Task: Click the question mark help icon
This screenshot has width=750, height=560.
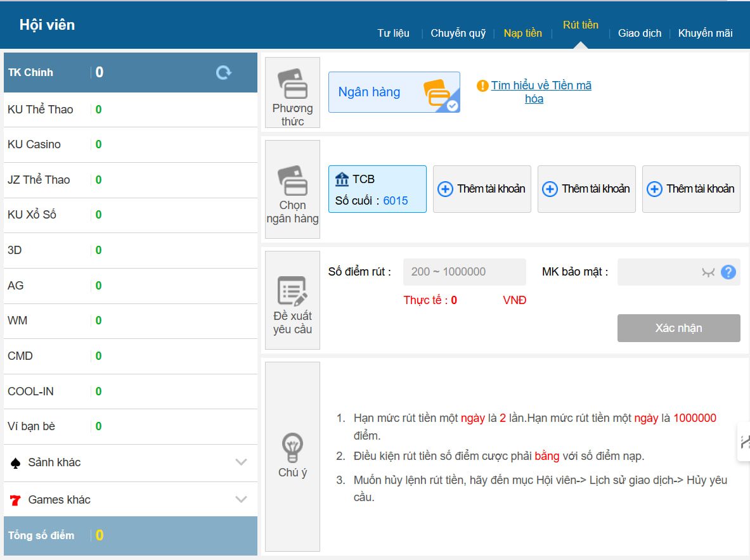Action: (x=728, y=272)
